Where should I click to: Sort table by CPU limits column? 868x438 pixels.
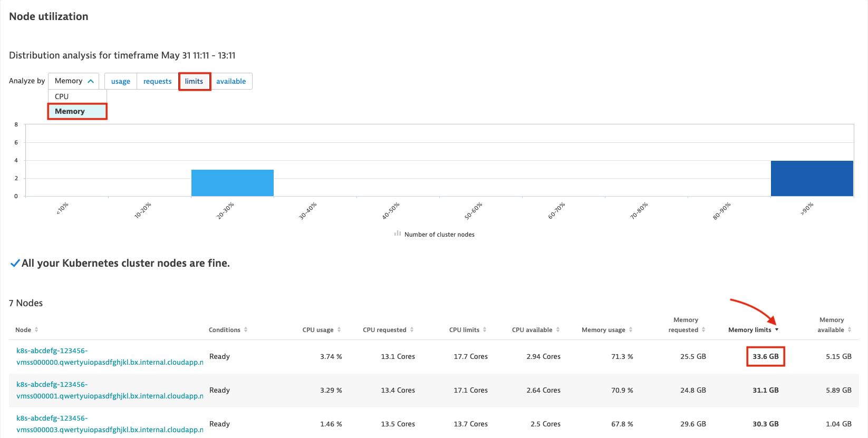click(x=468, y=330)
